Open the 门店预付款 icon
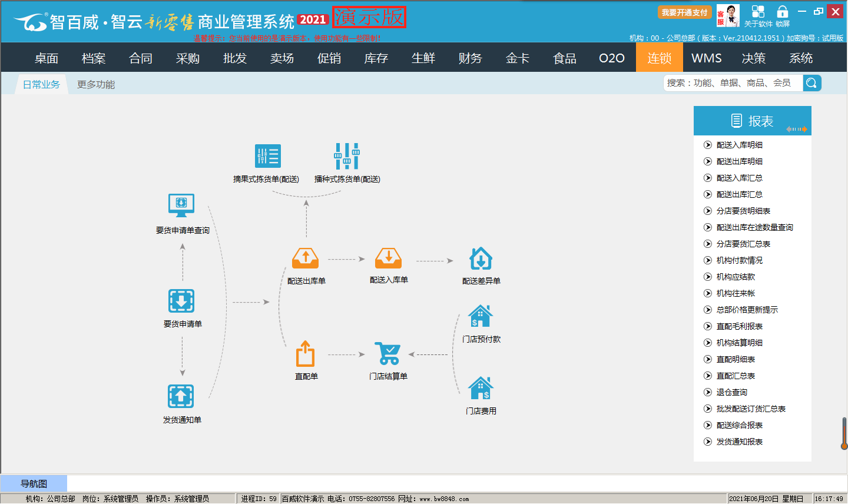This screenshot has height=504, width=848. point(481,317)
